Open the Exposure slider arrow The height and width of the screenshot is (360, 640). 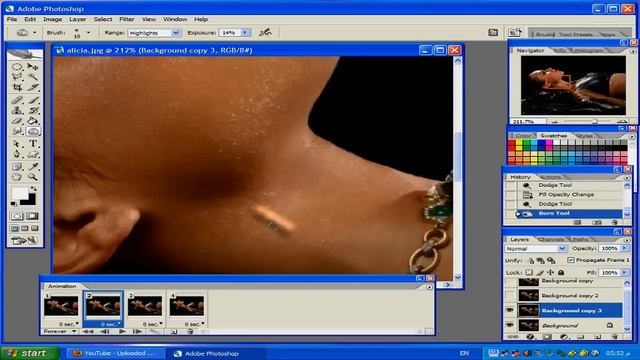click(245, 32)
